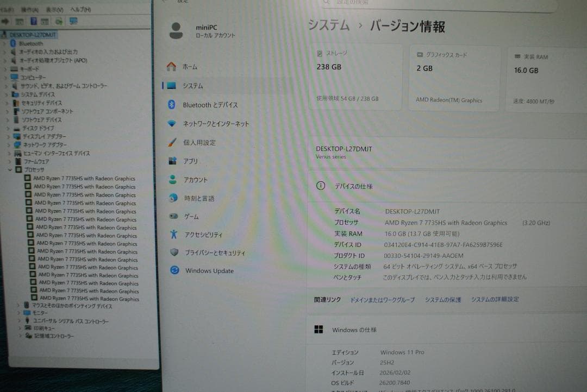Select 印刷キュー in the device tree

(44, 328)
